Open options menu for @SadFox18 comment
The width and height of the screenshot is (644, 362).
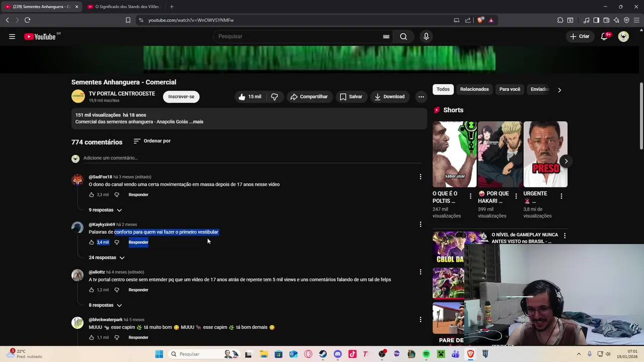(x=421, y=176)
